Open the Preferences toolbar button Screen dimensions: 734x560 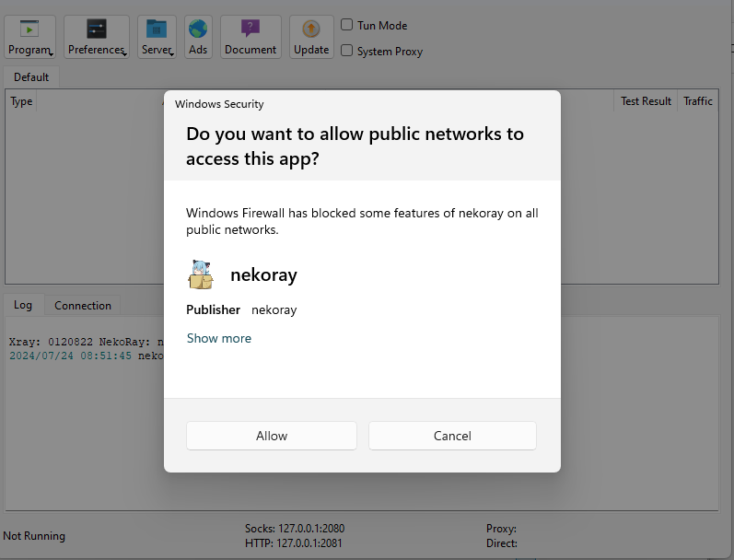point(97,37)
